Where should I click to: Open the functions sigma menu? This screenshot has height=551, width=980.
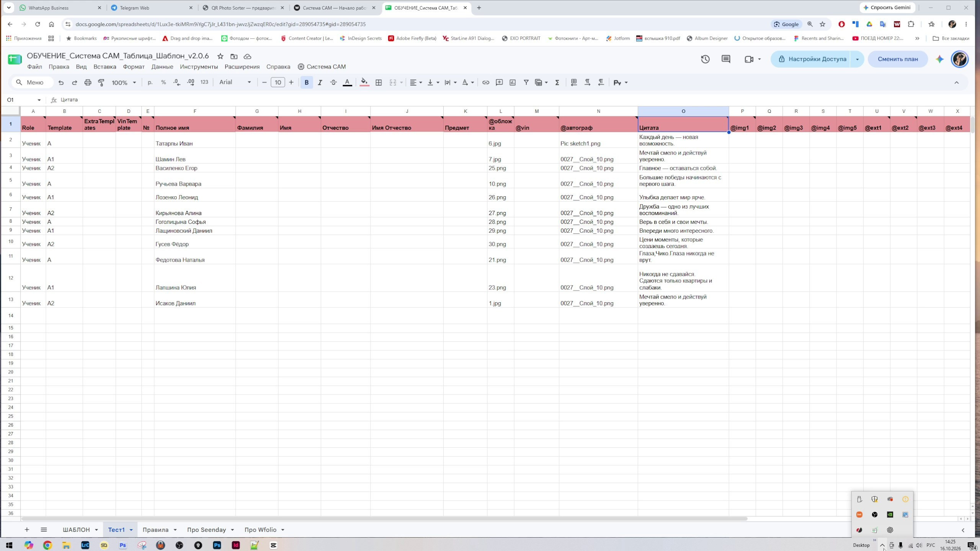click(x=557, y=82)
